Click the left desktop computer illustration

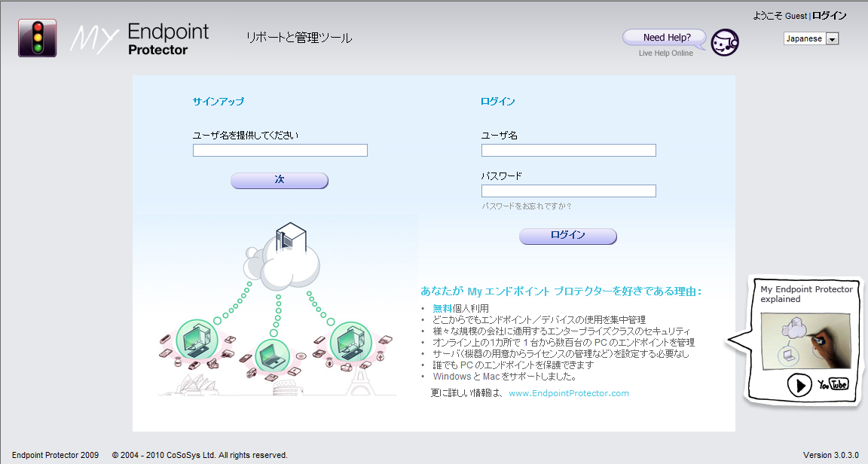(197, 340)
